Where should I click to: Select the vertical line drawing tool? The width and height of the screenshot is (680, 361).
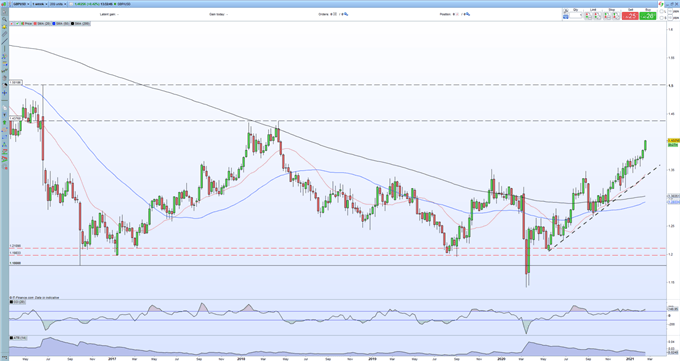(4, 49)
